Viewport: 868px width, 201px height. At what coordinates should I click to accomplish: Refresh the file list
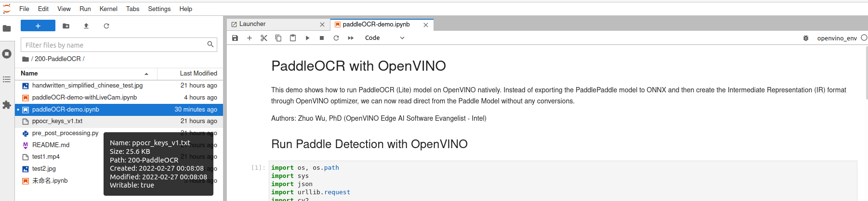pos(106,26)
